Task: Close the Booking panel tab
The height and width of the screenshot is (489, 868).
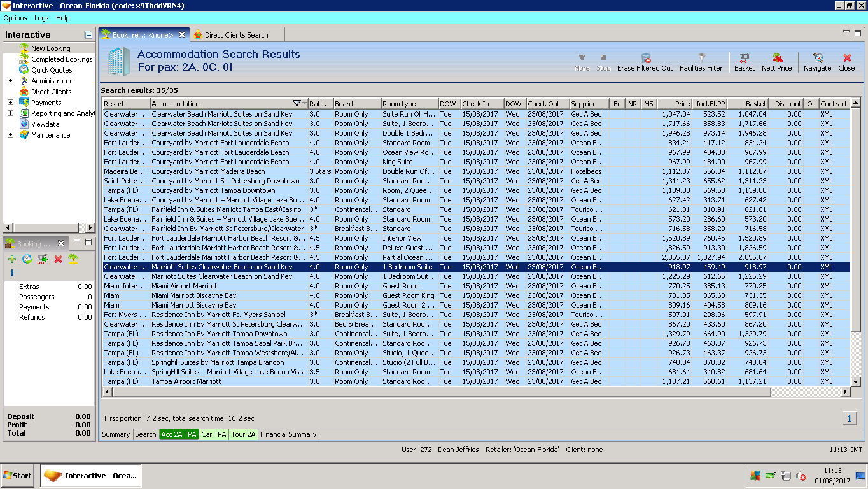Action: [x=61, y=243]
